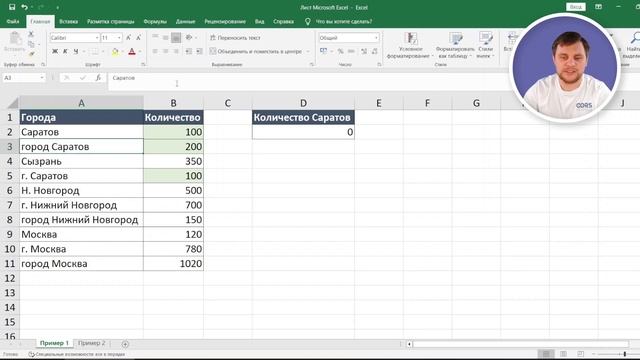Toggle italic (К) formatting

65,51
